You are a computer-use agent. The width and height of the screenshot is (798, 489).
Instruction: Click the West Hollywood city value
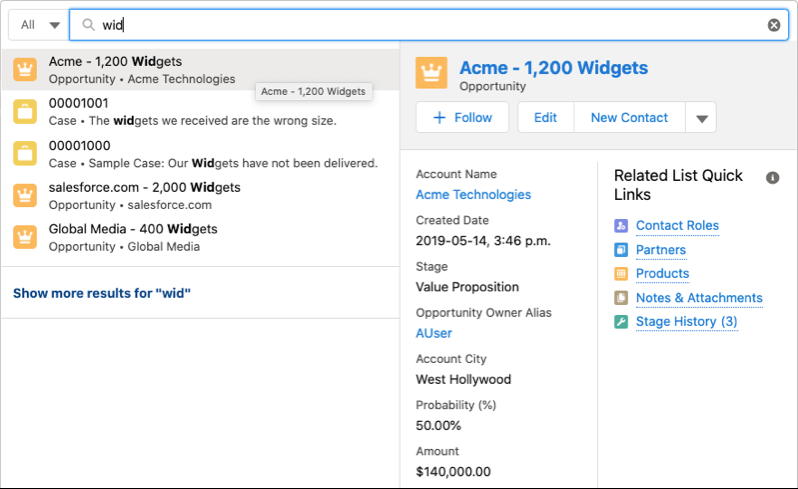click(x=463, y=380)
